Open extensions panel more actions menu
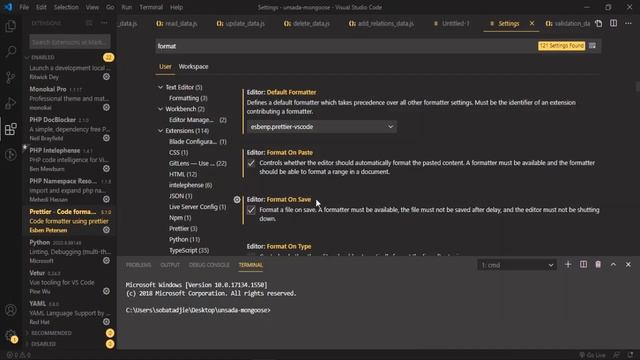Image resolution: width=640 pixels, height=360 pixels. 104,23
